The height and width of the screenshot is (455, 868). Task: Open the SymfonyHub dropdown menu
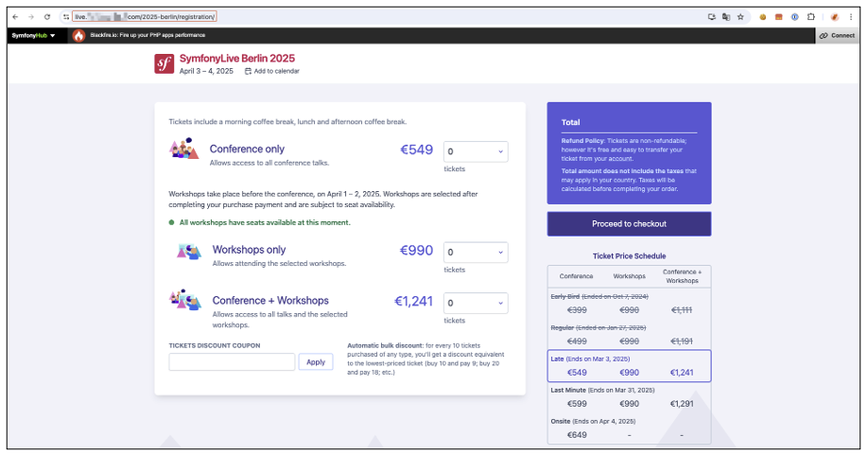(34, 35)
